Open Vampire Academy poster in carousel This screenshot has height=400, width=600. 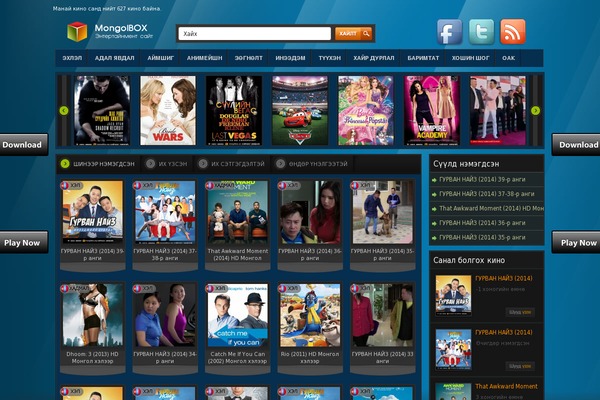[432, 110]
